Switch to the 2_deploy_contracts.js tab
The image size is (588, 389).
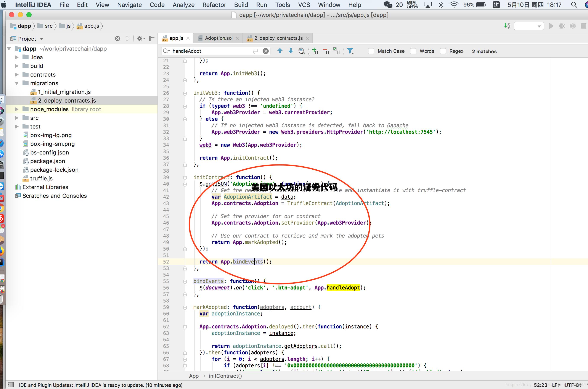pyautogui.click(x=278, y=38)
